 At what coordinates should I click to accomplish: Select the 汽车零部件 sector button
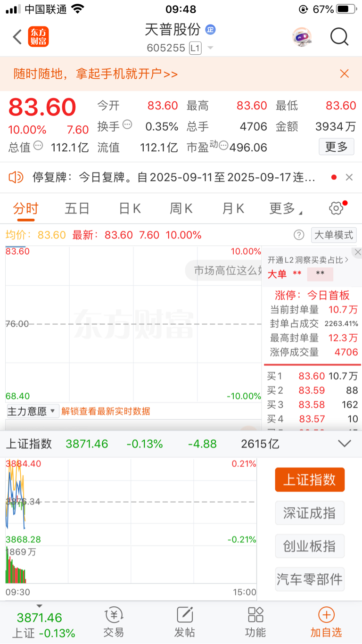(310, 579)
